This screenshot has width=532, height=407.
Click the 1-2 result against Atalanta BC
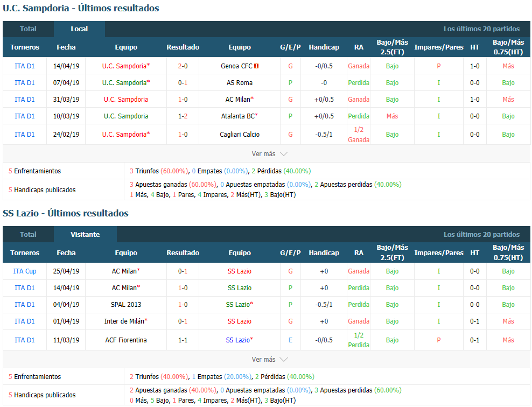(183, 116)
